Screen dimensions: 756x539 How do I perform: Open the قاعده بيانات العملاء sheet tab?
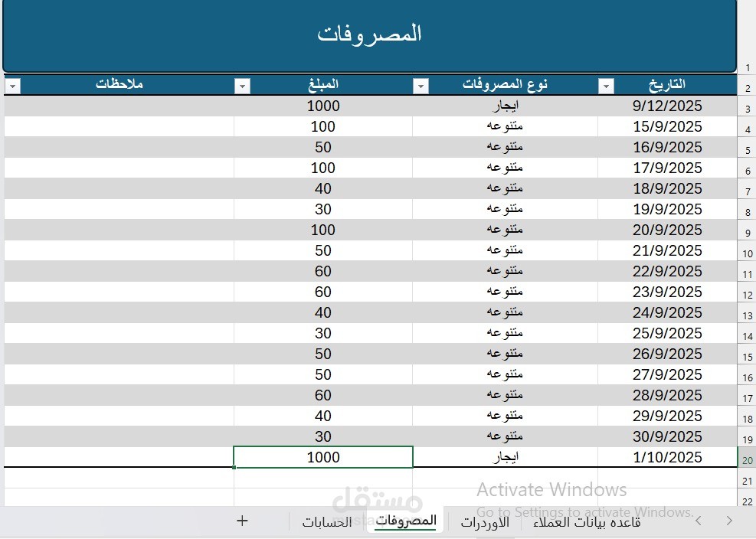coord(587,521)
